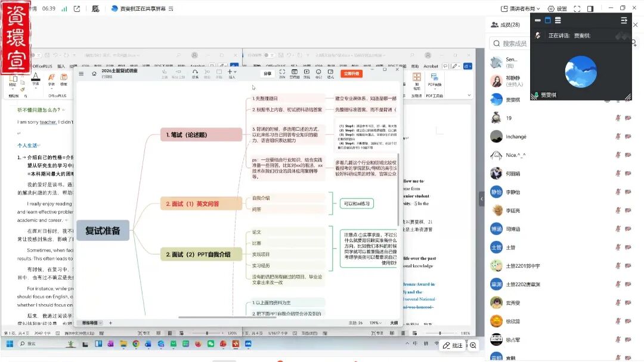Enter fullscreen view in meeting toolbar
Screen dimensions: 644x362
(577, 9)
